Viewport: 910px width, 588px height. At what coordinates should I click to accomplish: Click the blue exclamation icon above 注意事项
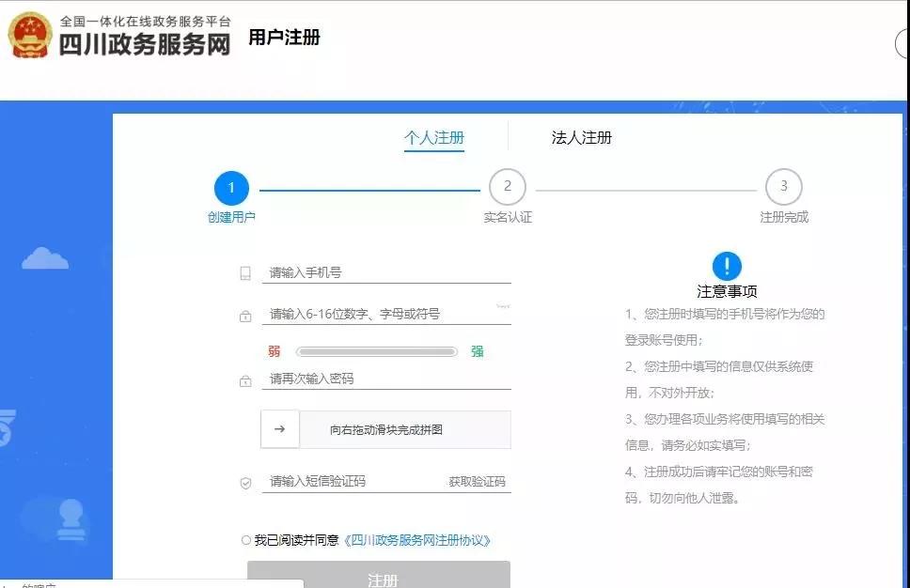click(x=725, y=264)
